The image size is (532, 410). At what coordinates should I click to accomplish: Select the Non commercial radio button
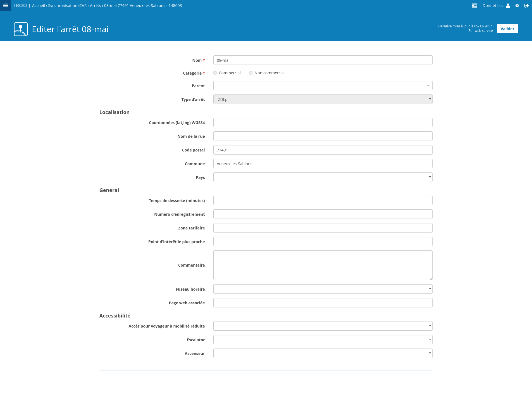coord(251,73)
